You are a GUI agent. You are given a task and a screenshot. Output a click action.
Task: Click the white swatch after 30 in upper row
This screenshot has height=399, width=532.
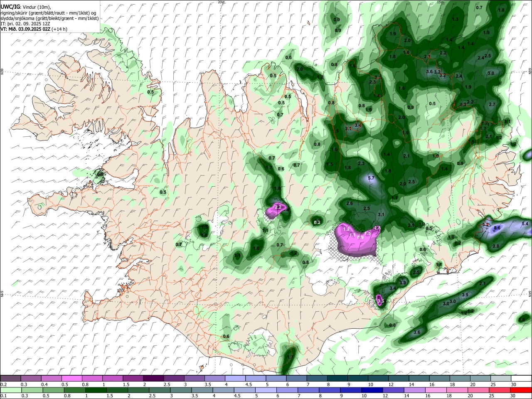pyautogui.click(x=521, y=378)
